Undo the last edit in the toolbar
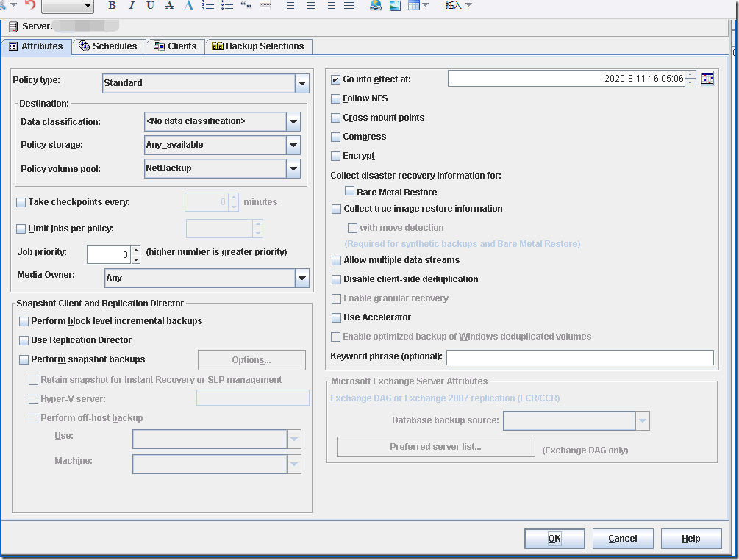The height and width of the screenshot is (560, 739). point(30,4)
